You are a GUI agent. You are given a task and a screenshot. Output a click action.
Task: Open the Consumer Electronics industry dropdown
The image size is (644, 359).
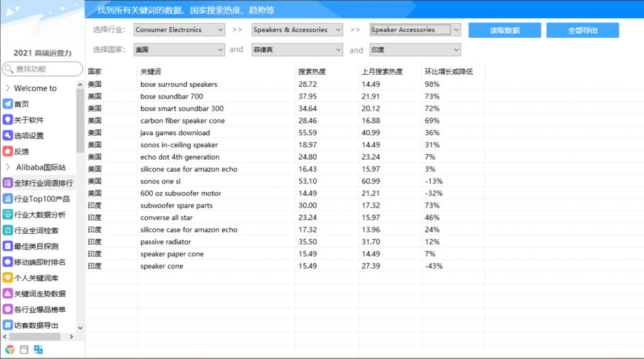point(179,30)
